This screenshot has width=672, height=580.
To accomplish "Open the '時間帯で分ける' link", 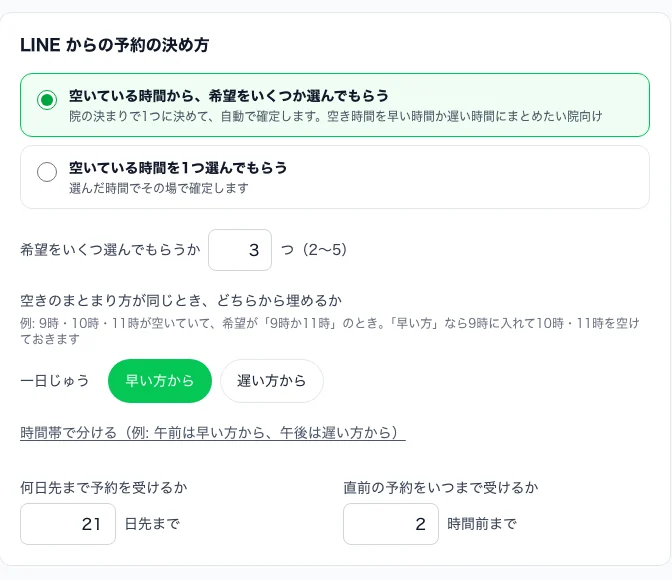I will 213,433.
